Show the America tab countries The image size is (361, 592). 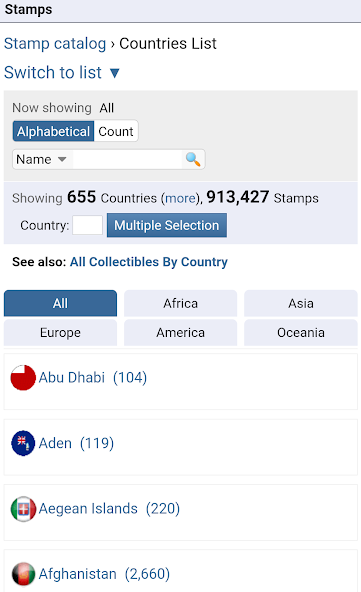180,333
